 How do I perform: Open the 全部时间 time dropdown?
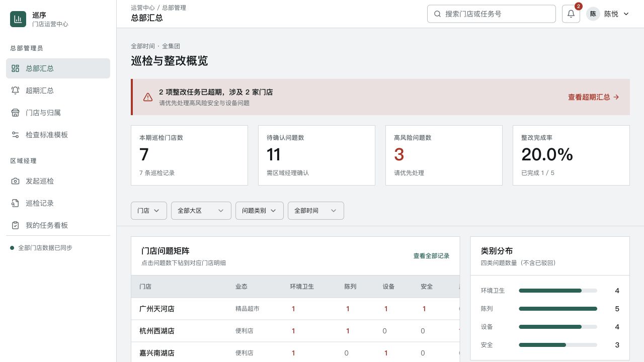[x=316, y=211]
